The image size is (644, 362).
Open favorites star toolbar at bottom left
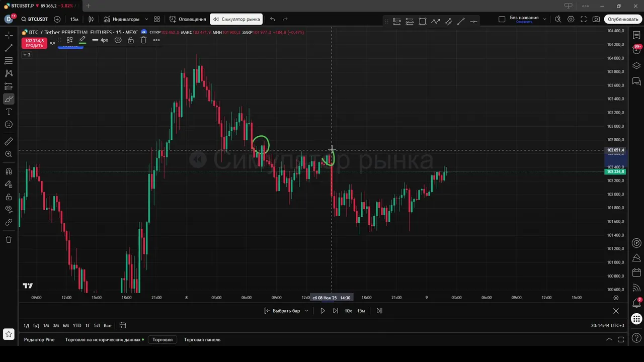point(9,334)
